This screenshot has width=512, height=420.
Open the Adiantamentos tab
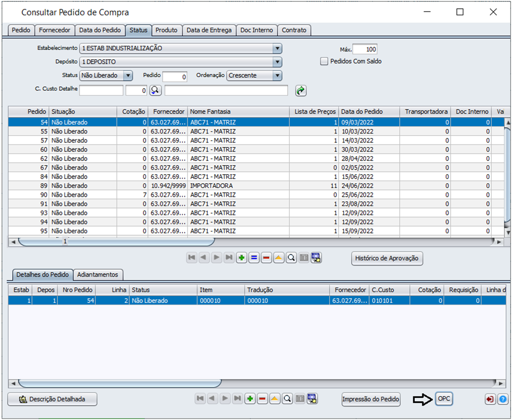tap(98, 274)
